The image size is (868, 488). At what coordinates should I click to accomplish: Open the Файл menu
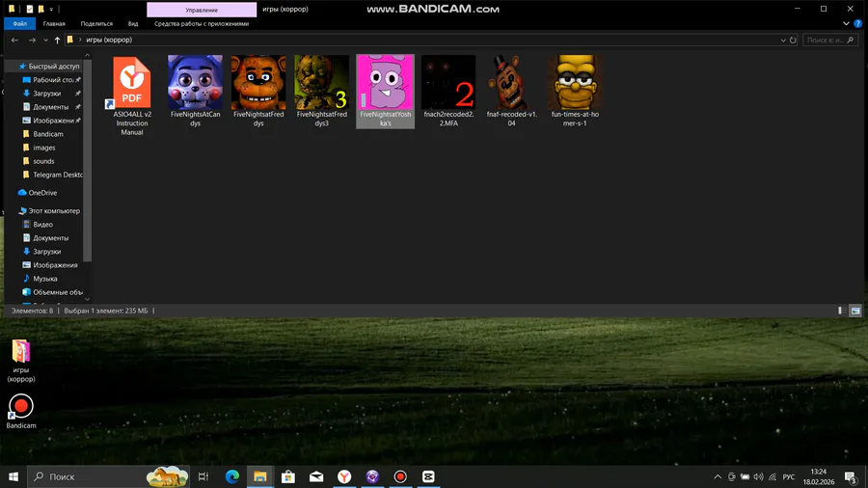(x=20, y=24)
